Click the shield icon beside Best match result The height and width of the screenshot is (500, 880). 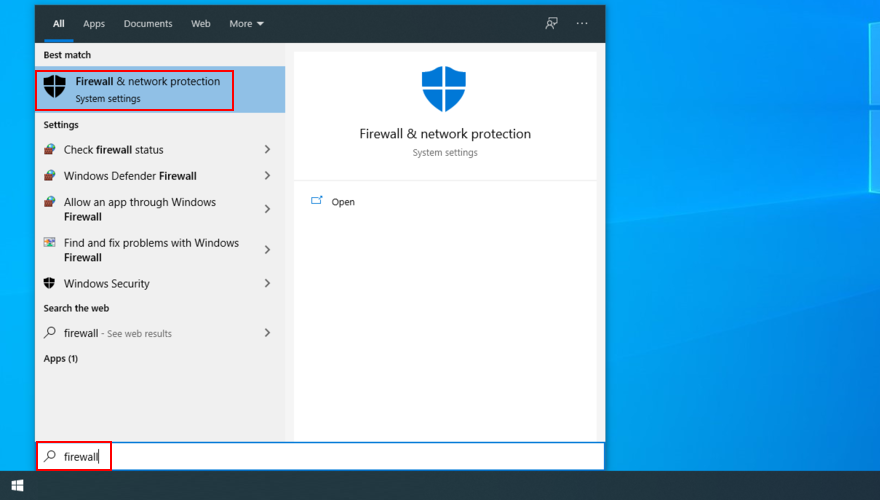pyautogui.click(x=54, y=89)
